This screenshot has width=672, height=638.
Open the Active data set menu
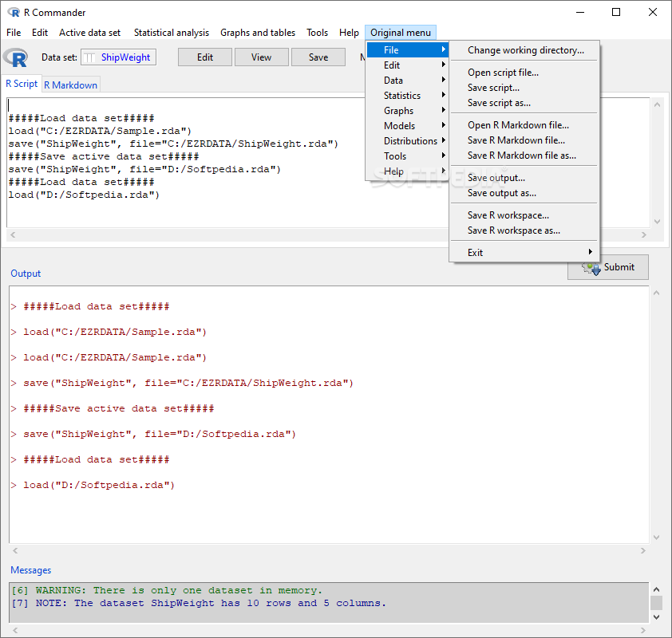coord(89,33)
